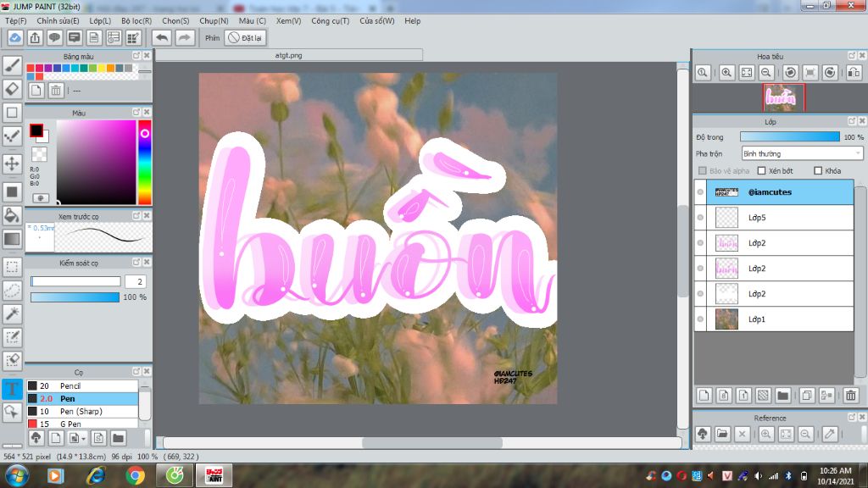Viewport: 868px width, 488px height.
Task: Click the Undo arrow in the toolbar
Action: 161,37
